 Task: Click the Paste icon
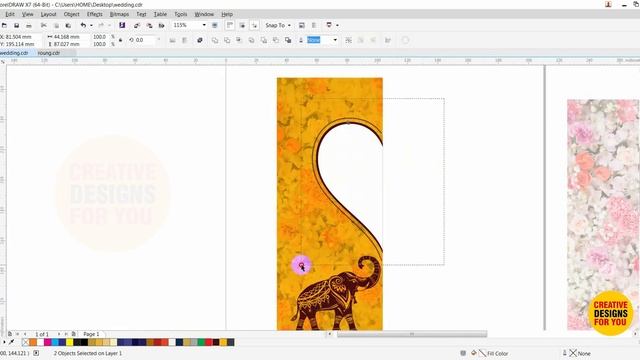(x=68, y=25)
